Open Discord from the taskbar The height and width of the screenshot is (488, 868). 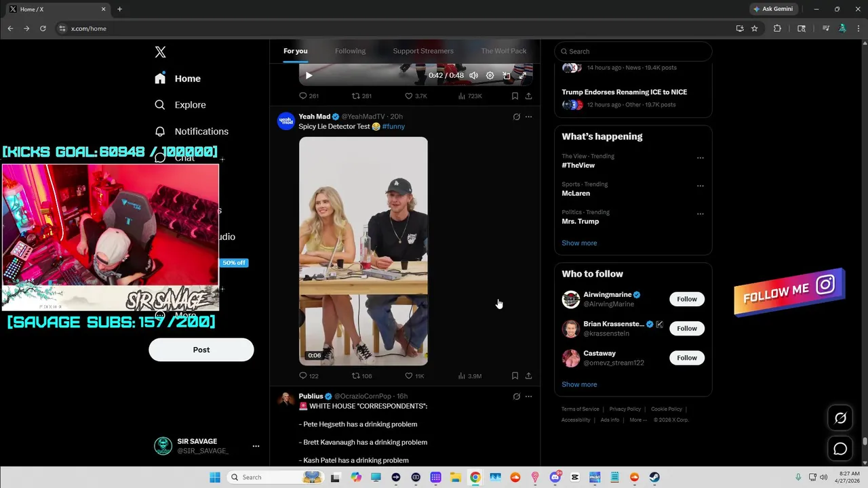click(555, 477)
